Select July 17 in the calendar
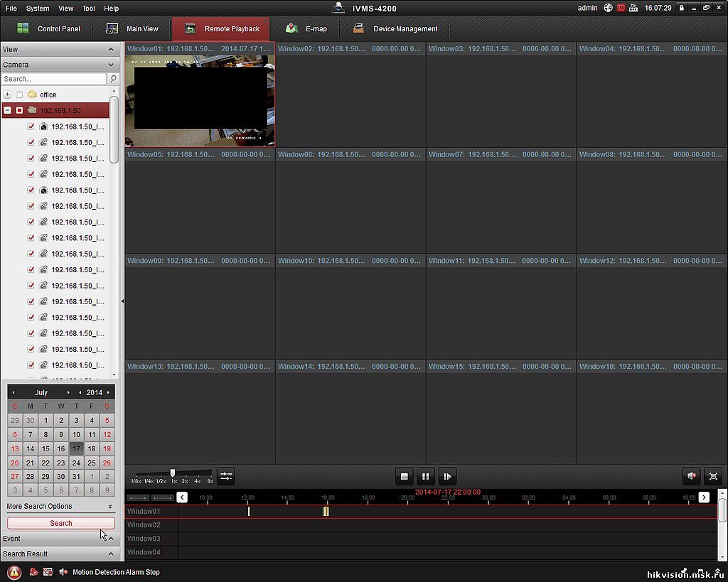728x582 pixels. pos(76,448)
